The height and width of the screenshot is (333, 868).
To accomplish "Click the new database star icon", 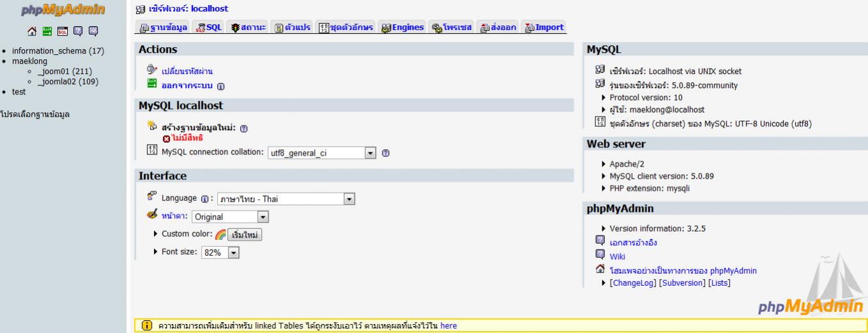I will [151, 125].
